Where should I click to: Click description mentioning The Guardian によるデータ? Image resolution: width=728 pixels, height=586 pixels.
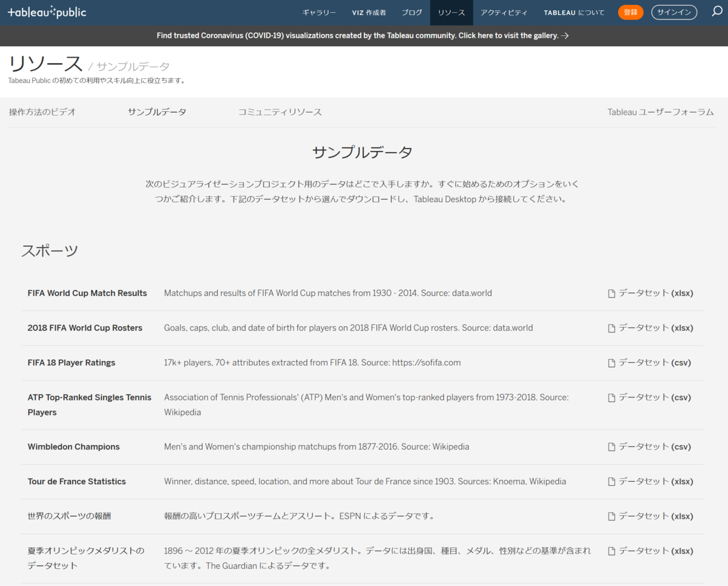pos(377,558)
